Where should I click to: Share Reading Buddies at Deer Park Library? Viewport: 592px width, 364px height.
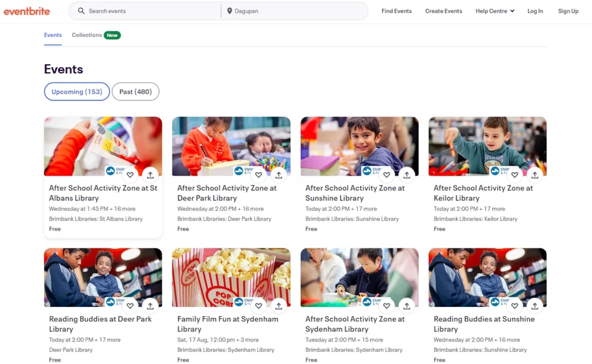pyautogui.click(x=150, y=306)
